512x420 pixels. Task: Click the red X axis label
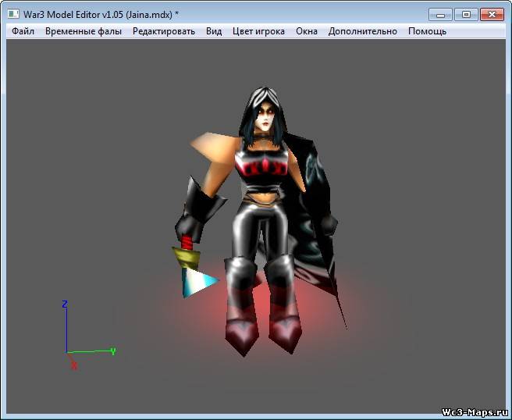[74, 365]
